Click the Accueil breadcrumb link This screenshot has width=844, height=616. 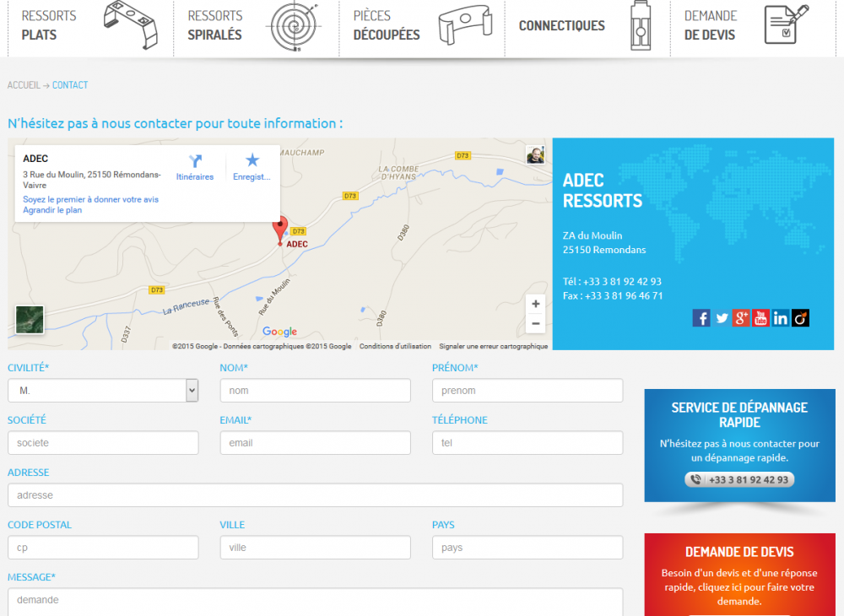tap(24, 85)
